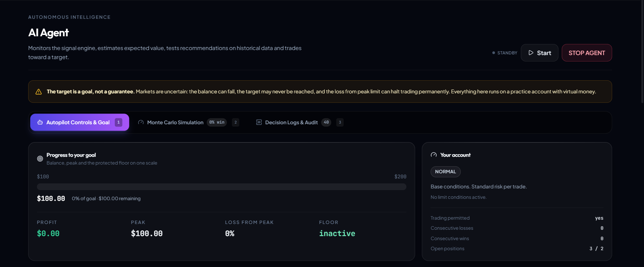The width and height of the screenshot is (644, 267).
Task: Click the target icon next to Progress heading
Action: tap(40, 159)
